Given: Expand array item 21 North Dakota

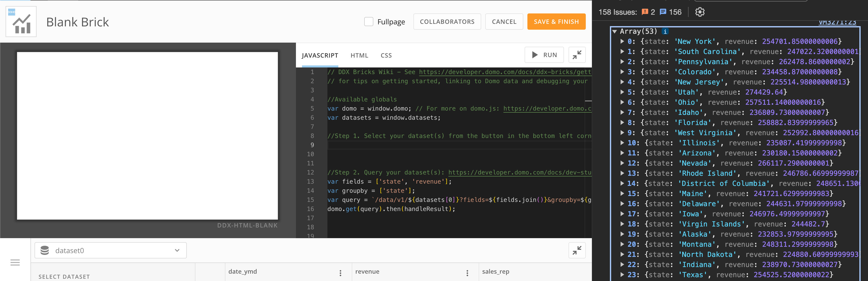Looking at the screenshot, I should click(622, 254).
